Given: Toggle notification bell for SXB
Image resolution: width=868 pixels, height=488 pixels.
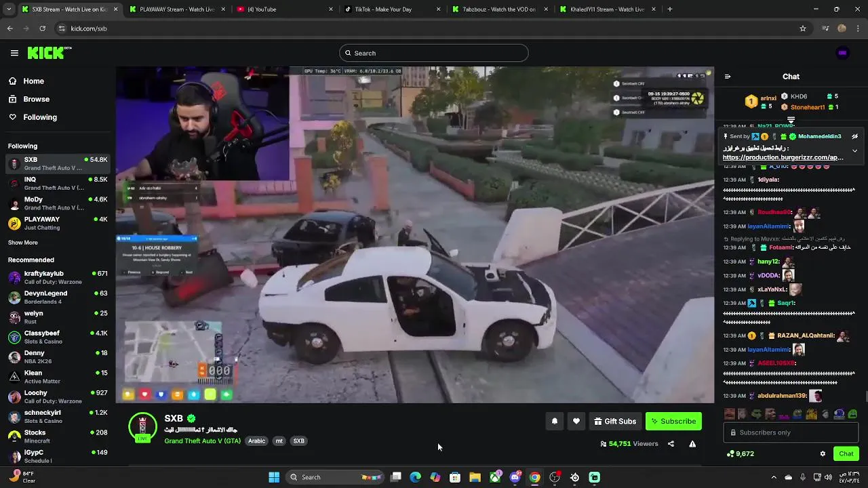Looking at the screenshot, I should pyautogui.click(x=555, y=421).
